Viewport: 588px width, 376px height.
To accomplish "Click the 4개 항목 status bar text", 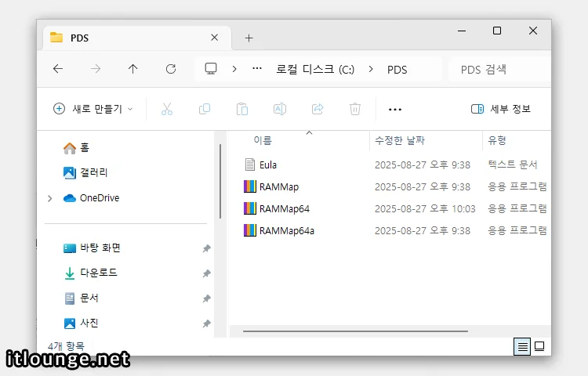I will [x=66, y=346].
